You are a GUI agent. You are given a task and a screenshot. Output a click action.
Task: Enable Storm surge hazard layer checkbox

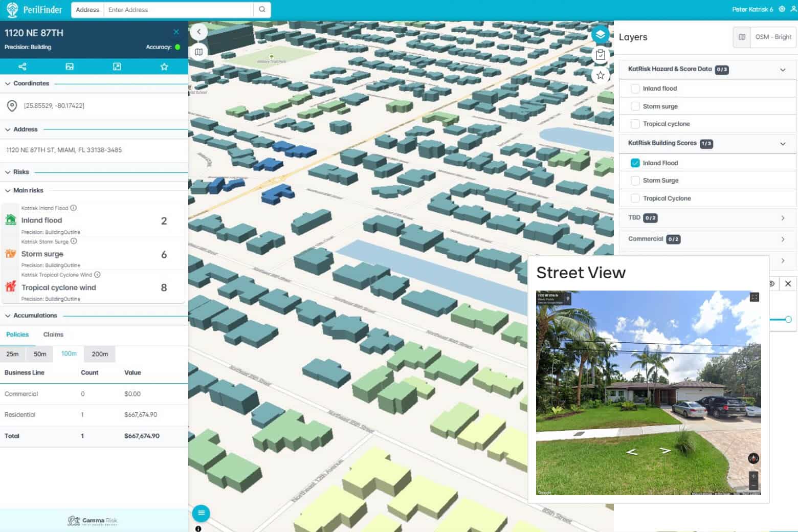tap(635, 106)
